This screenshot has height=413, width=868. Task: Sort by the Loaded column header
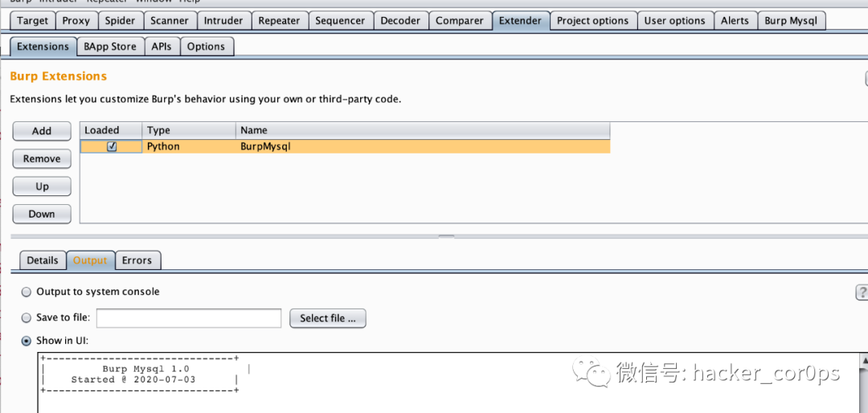click(x=111, y=131)
